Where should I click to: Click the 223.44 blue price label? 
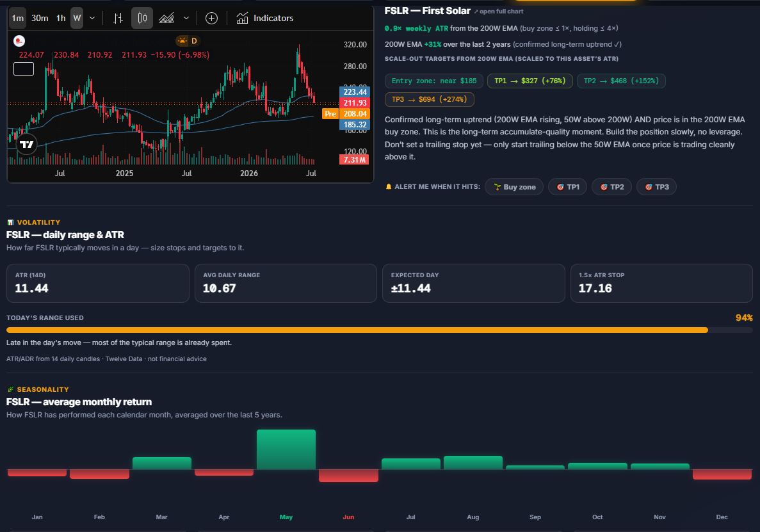tap(355, 92)
